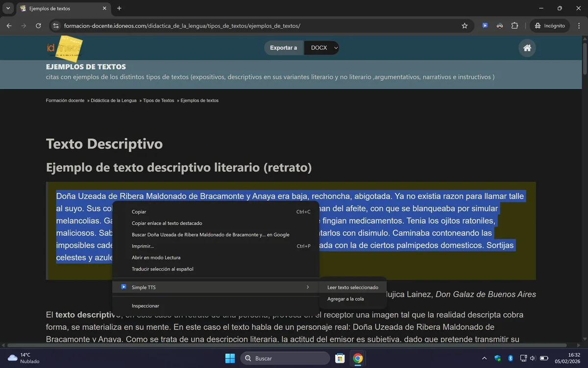
Task: Select Imprimir from the context menu
Action: click(143, 246)
